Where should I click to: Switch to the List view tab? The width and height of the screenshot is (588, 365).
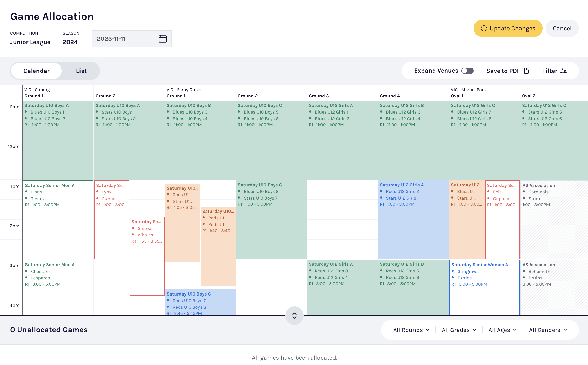click(81, 71)
